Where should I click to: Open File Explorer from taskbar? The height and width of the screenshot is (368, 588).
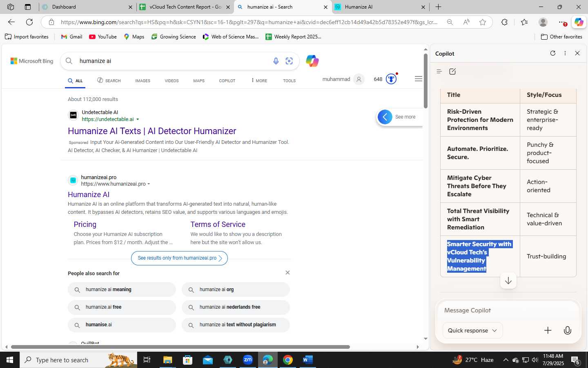coord(167,360)
